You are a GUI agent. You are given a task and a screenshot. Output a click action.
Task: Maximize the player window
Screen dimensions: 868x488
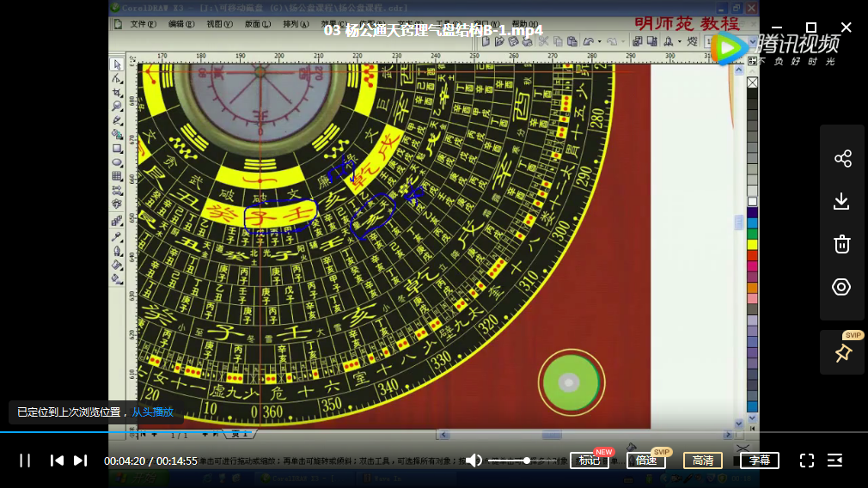coord(810,27)
